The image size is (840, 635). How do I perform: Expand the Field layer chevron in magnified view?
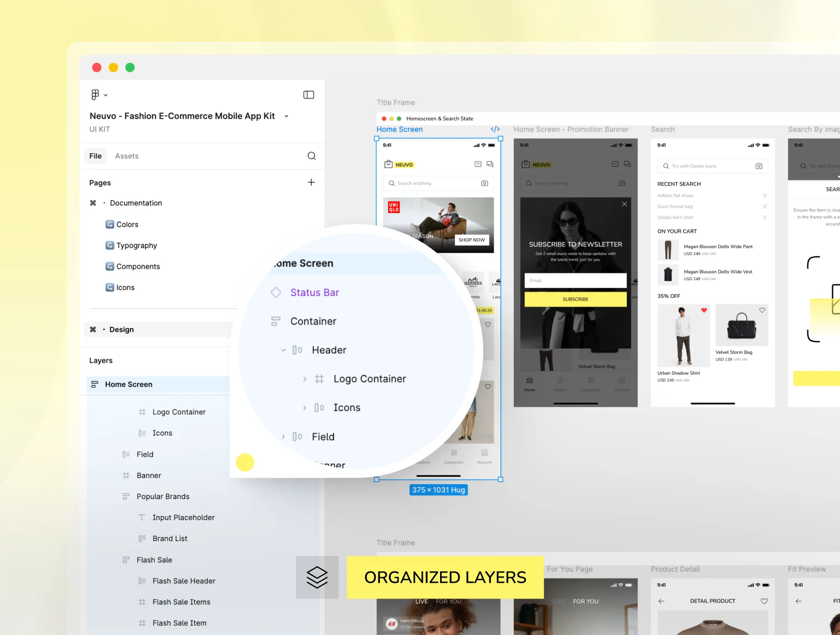pos(283,437)
